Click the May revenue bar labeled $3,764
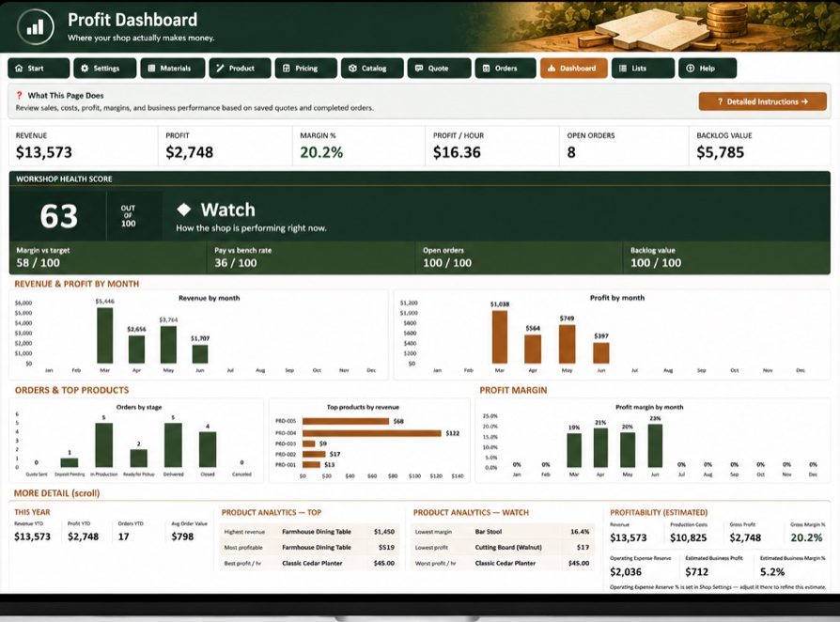 click(168, 345)
